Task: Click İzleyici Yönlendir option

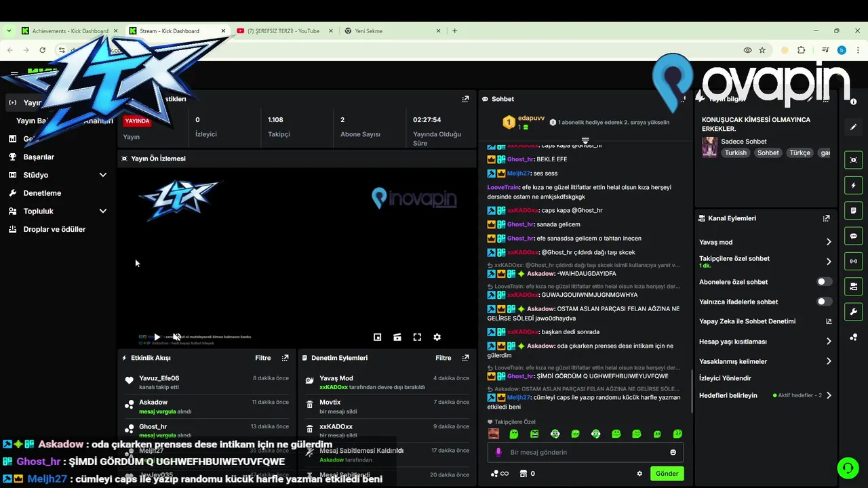Action: pos(725,378)
